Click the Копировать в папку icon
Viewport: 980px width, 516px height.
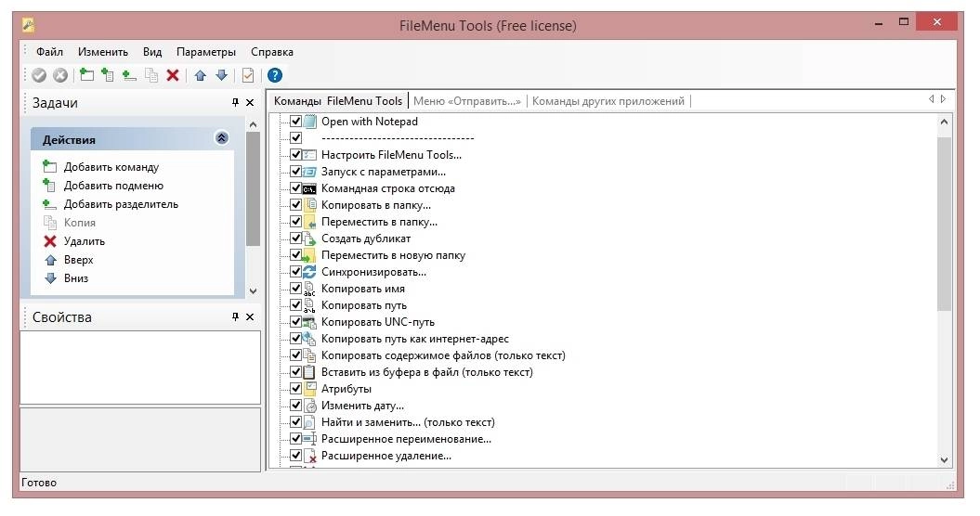pos(310,205)
